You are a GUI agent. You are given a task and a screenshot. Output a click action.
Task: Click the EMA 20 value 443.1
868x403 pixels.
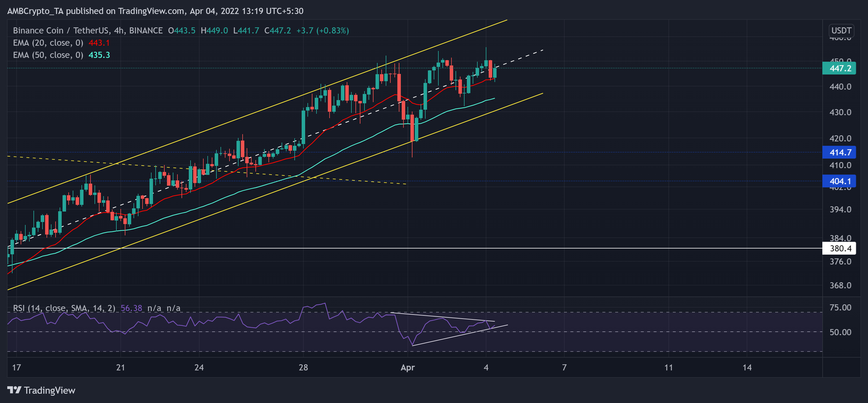coord(99,43)
